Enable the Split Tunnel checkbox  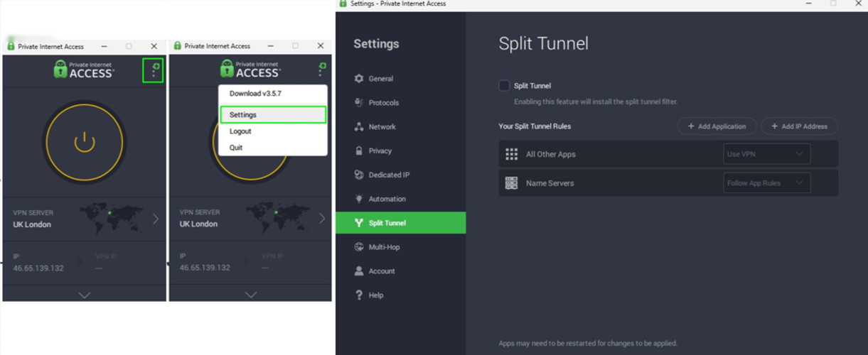(x=504, y=86)
